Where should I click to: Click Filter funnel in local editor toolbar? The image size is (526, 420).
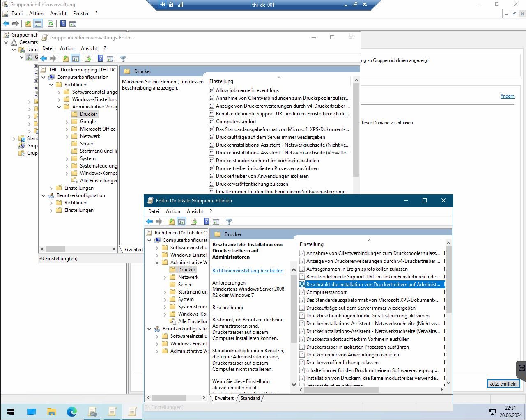[x=229, y=221]
